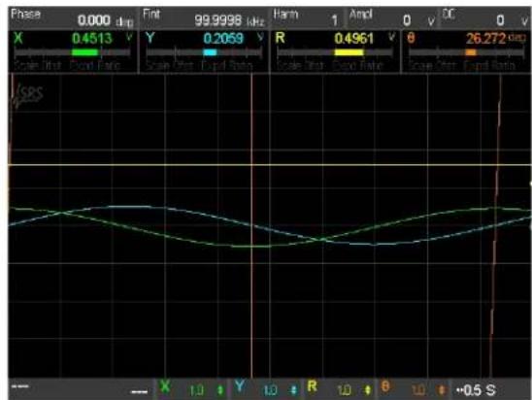Screen dimensions: 532x400
Task: Click the θ reading 26.272
Action: (x=485, y=38)
